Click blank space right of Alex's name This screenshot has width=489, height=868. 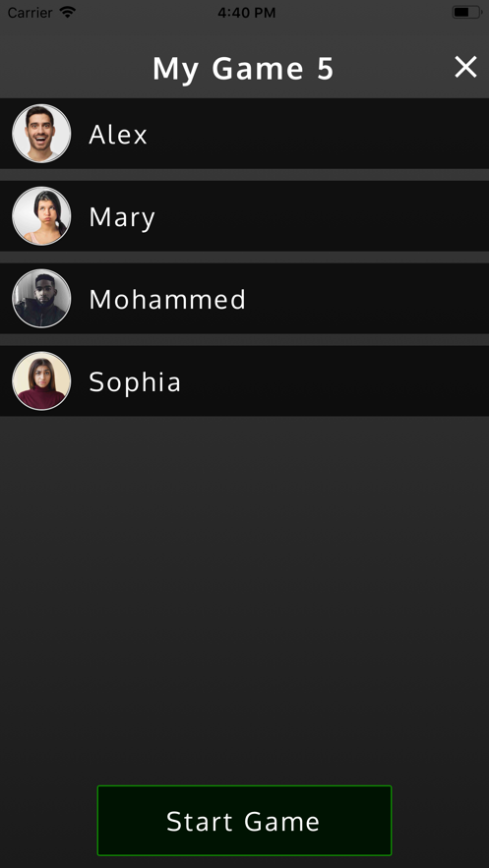319,134
